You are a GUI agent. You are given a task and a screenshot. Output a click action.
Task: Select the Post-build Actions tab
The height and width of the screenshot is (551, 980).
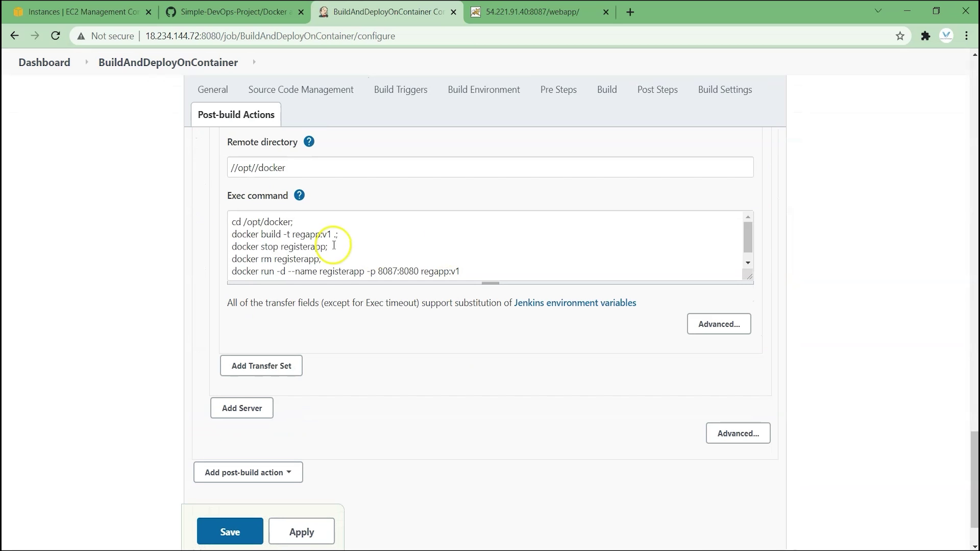click(x=236, y=115)
